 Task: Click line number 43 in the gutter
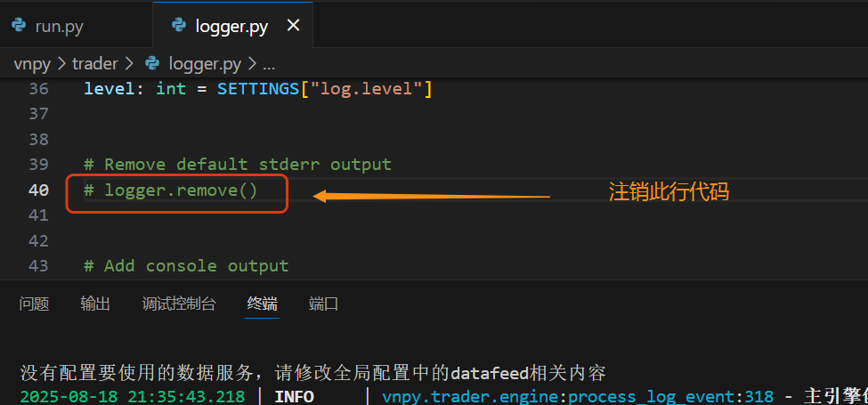pyautogui.click(x=38, y=265)
